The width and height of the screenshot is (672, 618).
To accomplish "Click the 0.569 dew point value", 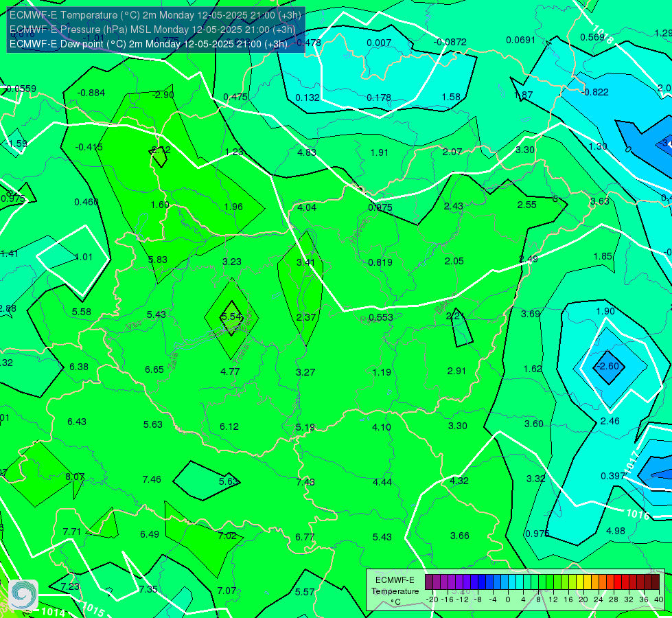I will click(x=592, y=37).
